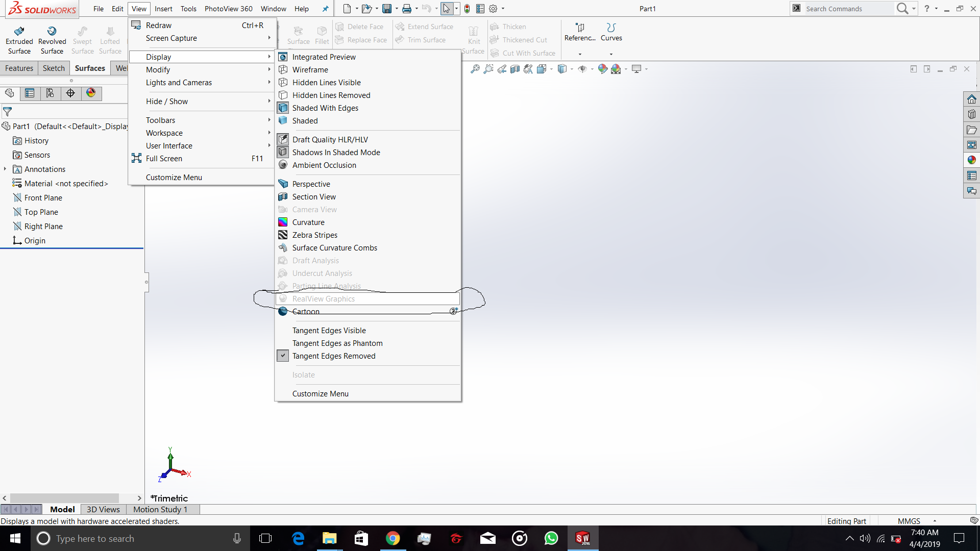Open the Hide / Show submenu
Screen dimensions: 980x551
click(167, 102)
